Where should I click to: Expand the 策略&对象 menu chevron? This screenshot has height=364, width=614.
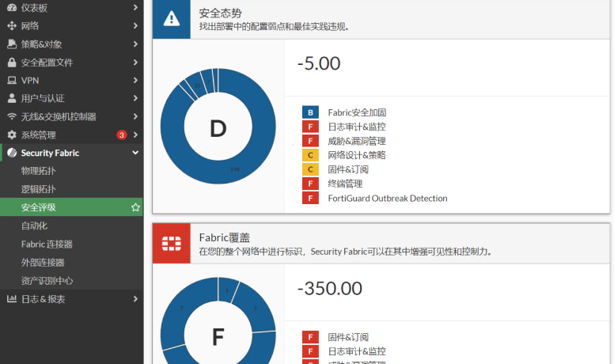[x=135, y=44]
